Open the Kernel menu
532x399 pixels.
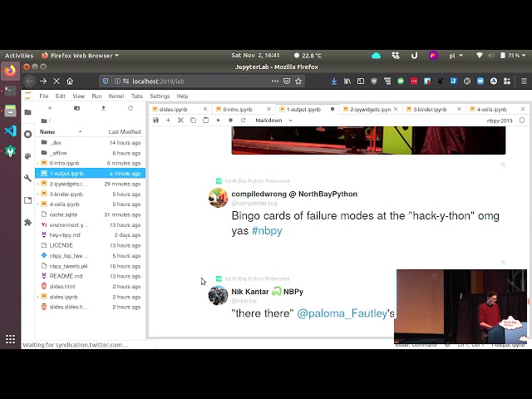[x=116, y=96]
